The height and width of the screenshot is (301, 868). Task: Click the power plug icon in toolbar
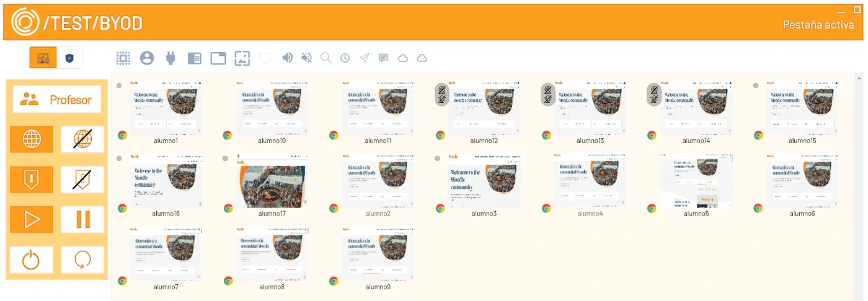point(170,58)
